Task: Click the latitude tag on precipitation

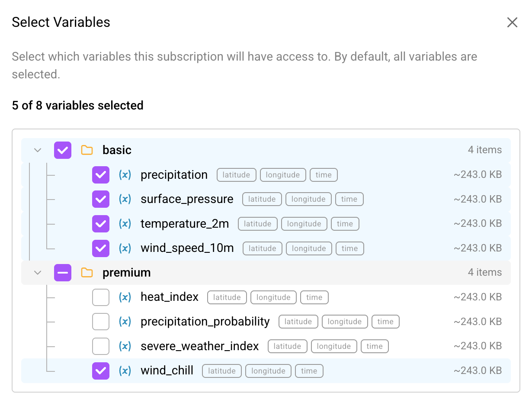Action: pos(236,175)
